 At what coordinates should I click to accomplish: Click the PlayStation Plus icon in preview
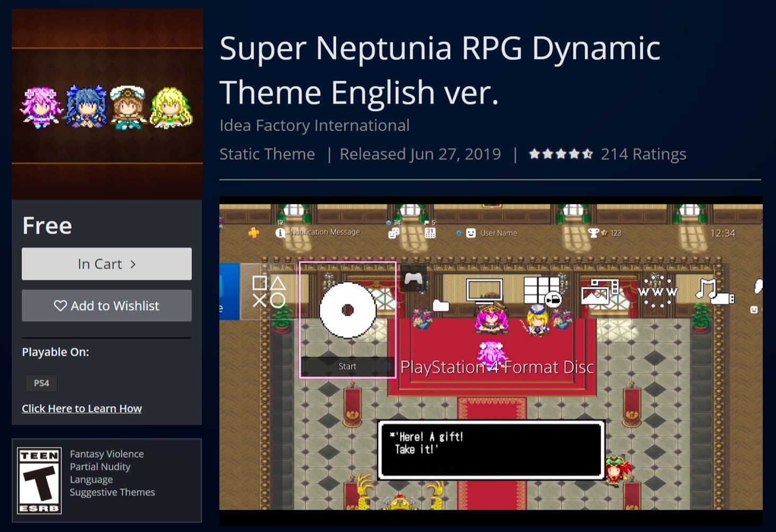click(x=254, y=233)
